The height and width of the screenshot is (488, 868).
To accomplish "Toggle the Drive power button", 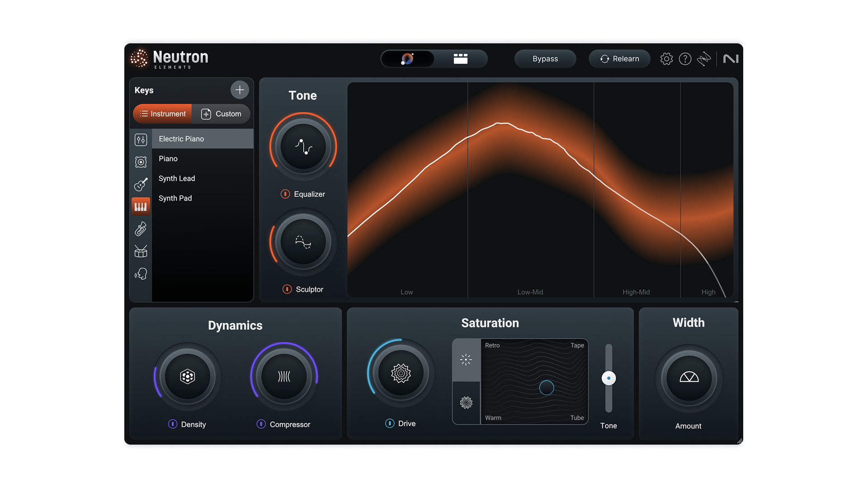I will (x=390, y=423).
